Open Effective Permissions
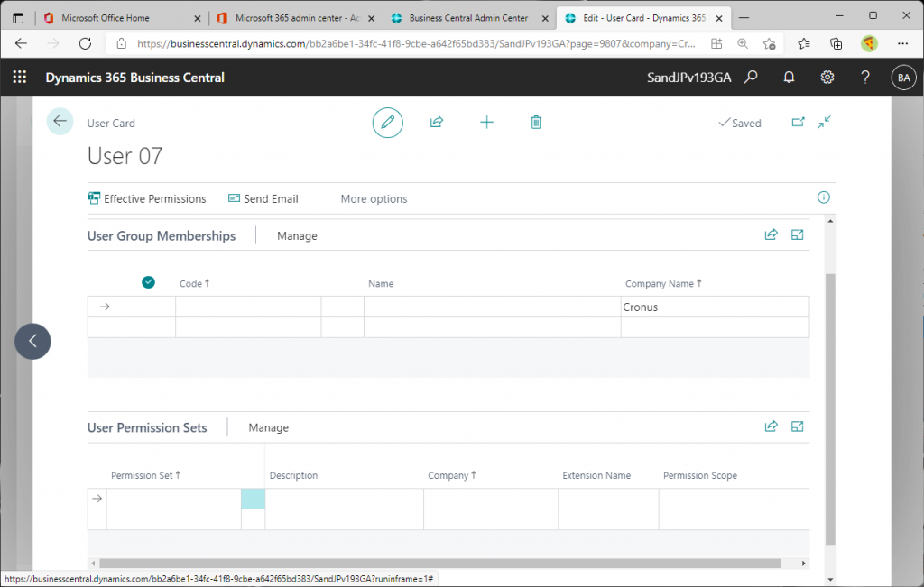 tap(147, 199)
